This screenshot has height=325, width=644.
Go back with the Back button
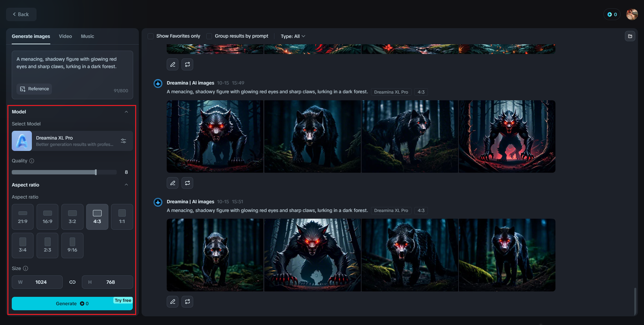click(21, 14)
